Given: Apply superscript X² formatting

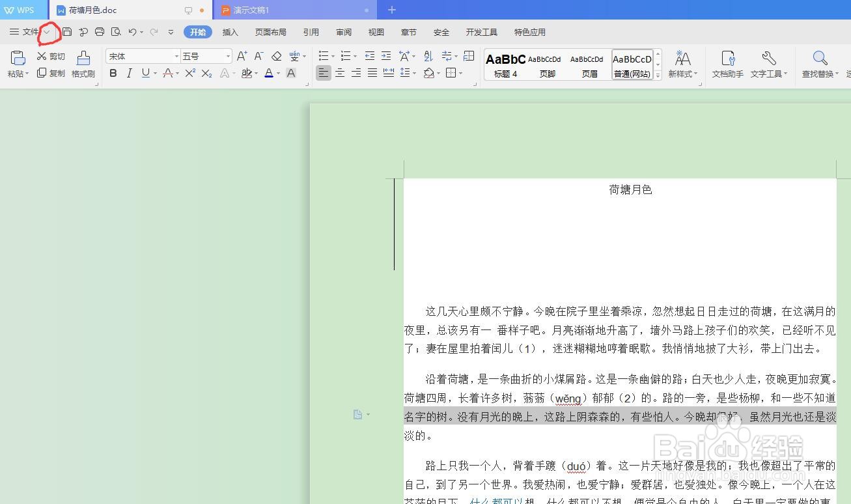Looking at the screenshot, I should 190,74.
